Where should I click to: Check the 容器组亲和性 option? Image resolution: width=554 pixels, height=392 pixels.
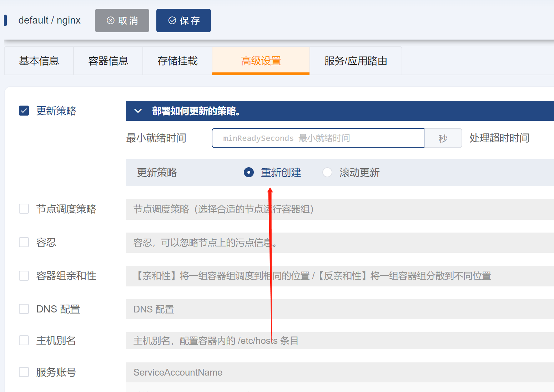pyautogui.click(x=24, y=275)
